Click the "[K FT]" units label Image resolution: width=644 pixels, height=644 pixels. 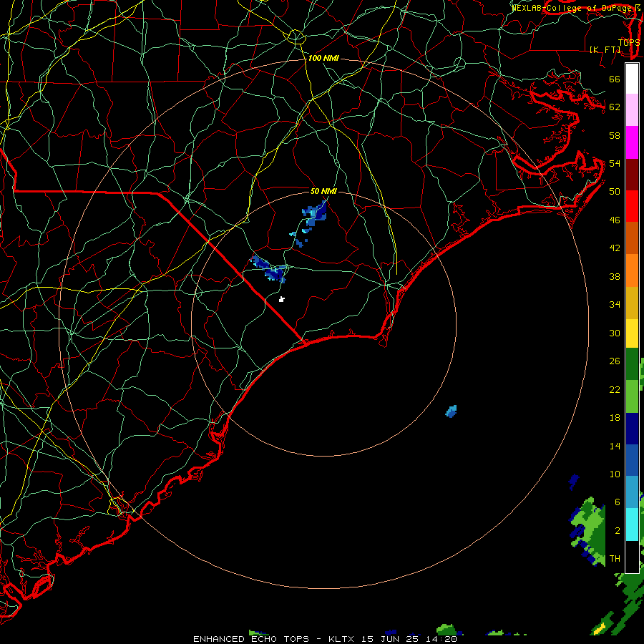point(605,50)
